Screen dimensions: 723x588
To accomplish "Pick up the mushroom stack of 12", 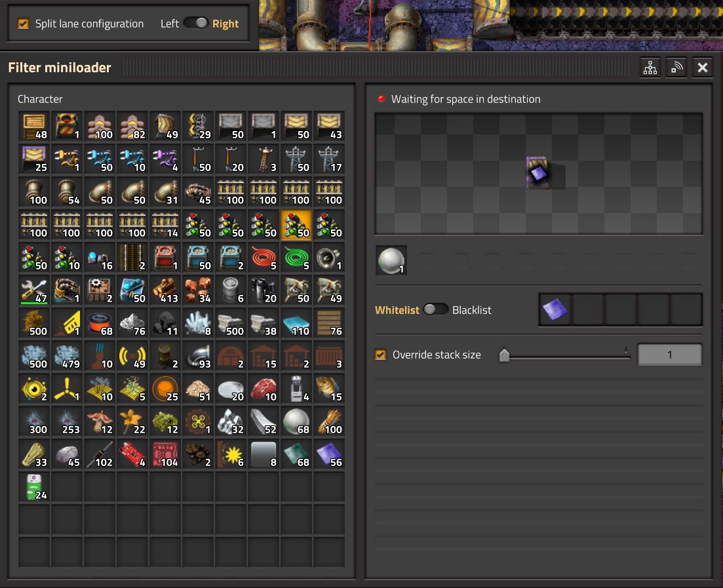I will point(100,421).
